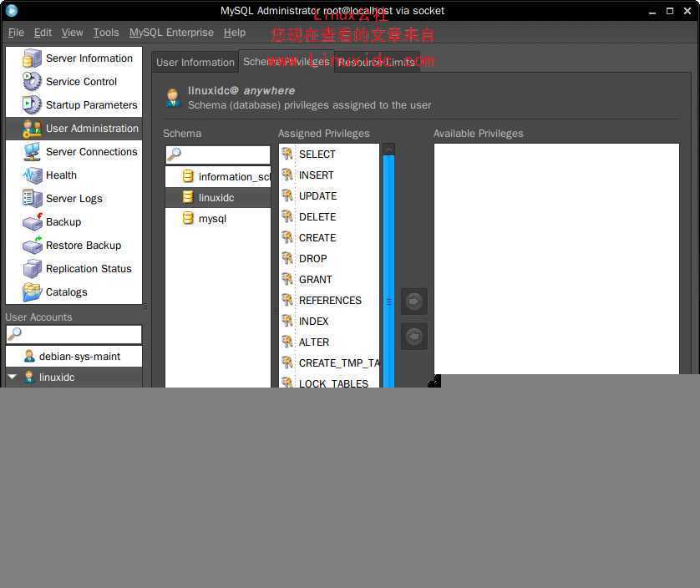Select the ALTER privilege entry
Screen dimensions: 700x588
point(329,342)
